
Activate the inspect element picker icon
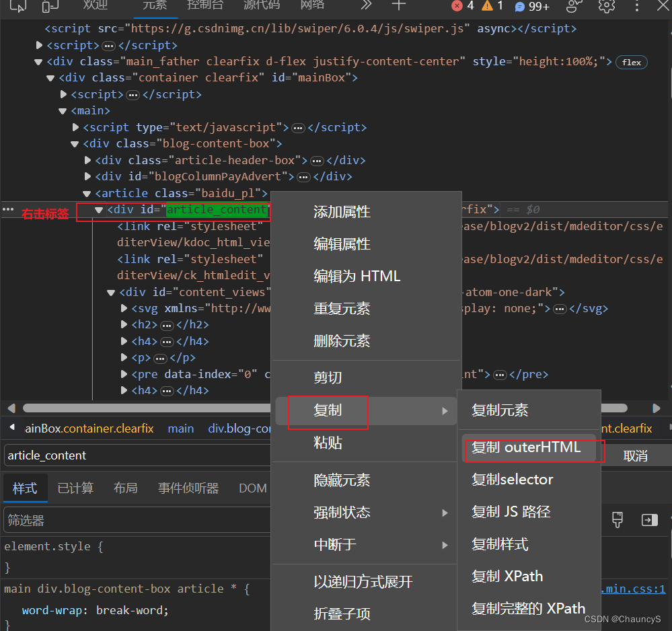tap(17, 5)
